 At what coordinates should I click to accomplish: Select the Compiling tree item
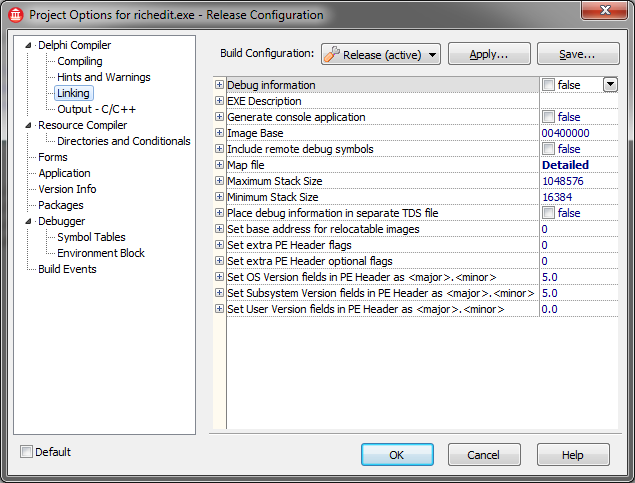coord(80,61)
